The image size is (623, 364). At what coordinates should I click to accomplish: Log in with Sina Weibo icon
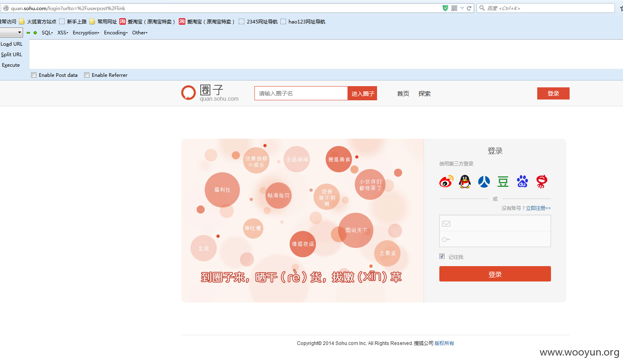click(446, 182)
